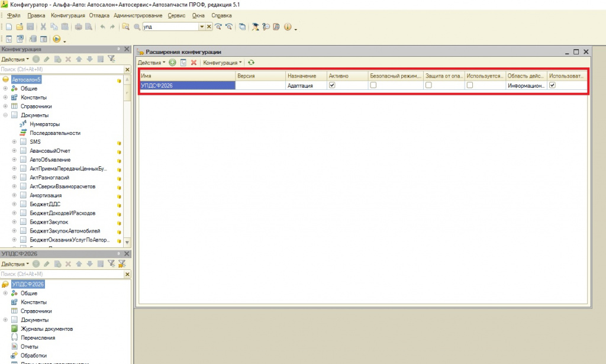Expand the БюджетДДС document node
Image resolution: width=606 pixels, height=364 pixels.
click(14, 204)
